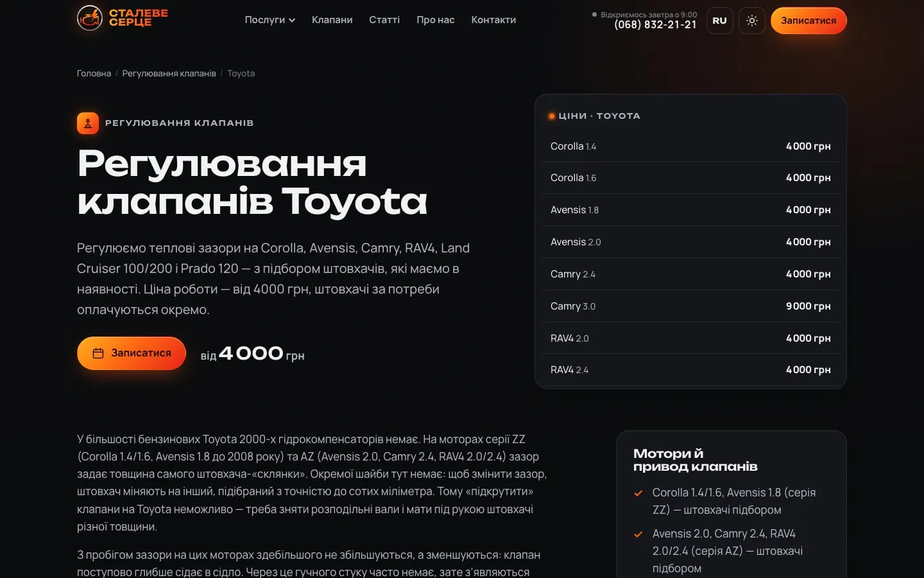Click the checkmark beside Avensis 2.0 item
Viewport: 924px width, 578px height.
638,534
